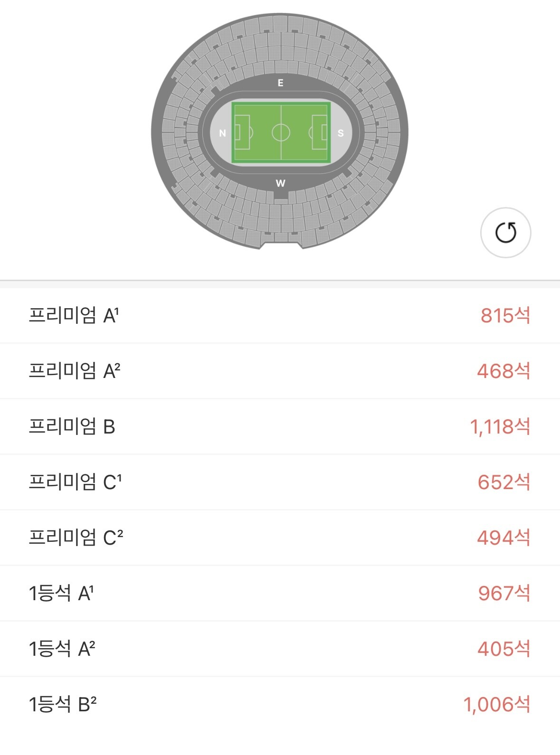Open the 1등석 B² seat grade row
The width and height of the screenshot is (560, 755).
tap(280, 704)
